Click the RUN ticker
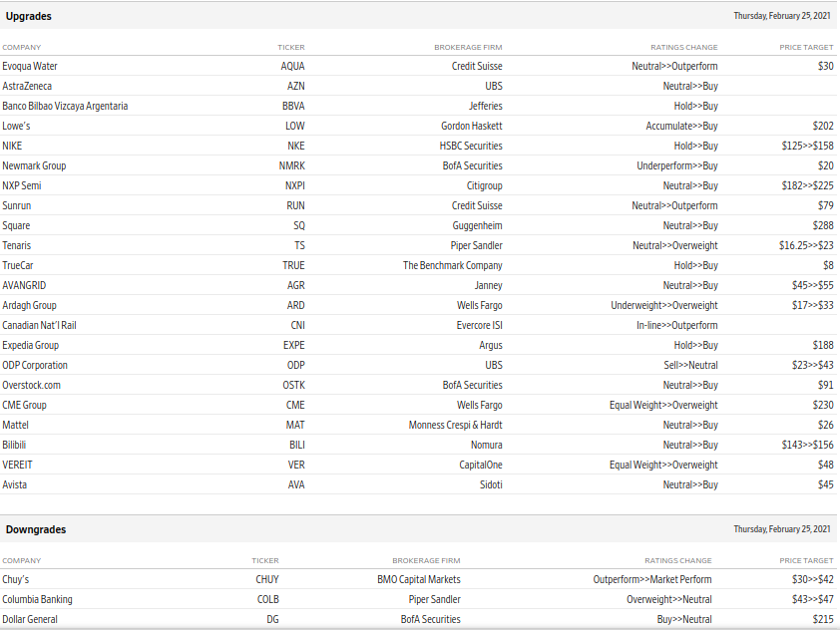Screen dimensions: 840x630 point(295,205)
